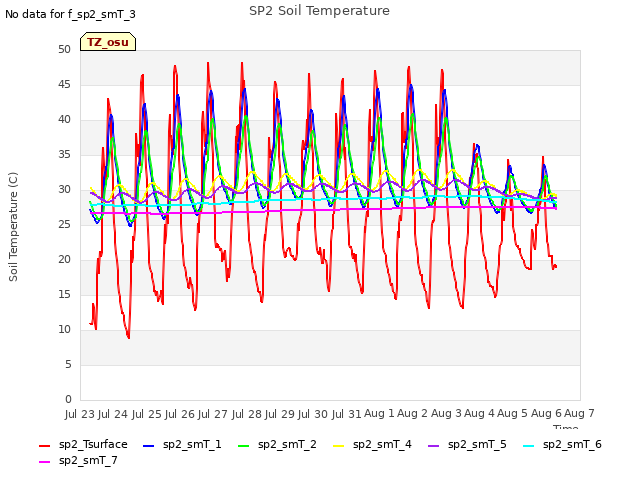Viewport: 640px width, 480px height.
Task: Click the 50 y-axis tick label
Action: pos(64,49)
